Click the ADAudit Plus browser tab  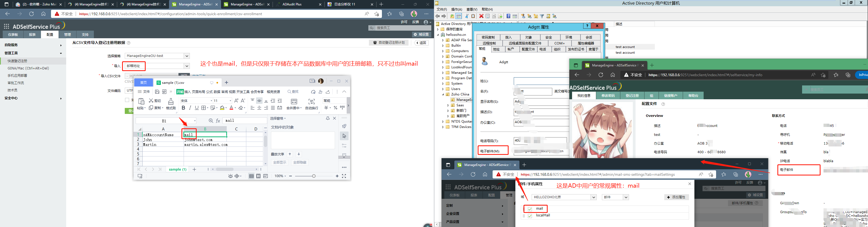(299, 4)
